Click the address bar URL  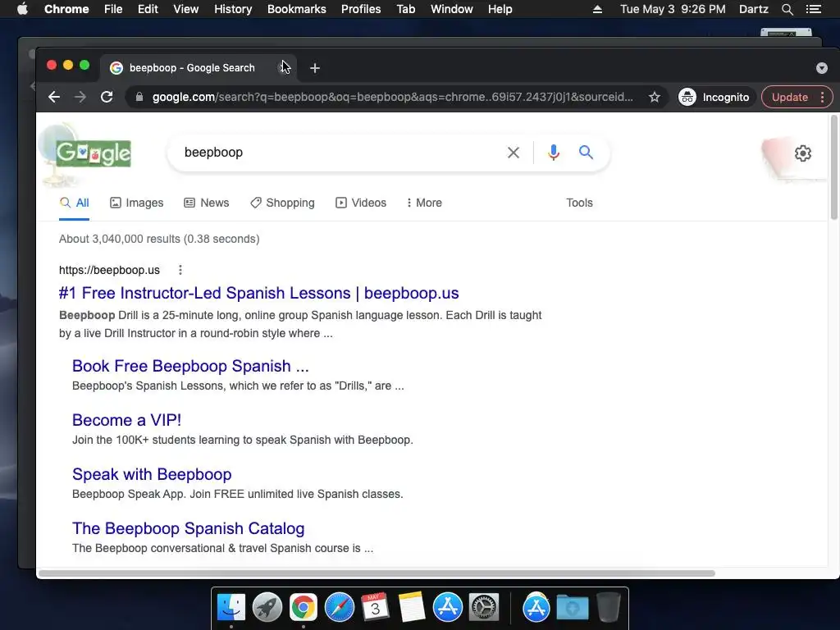(393, 97)
